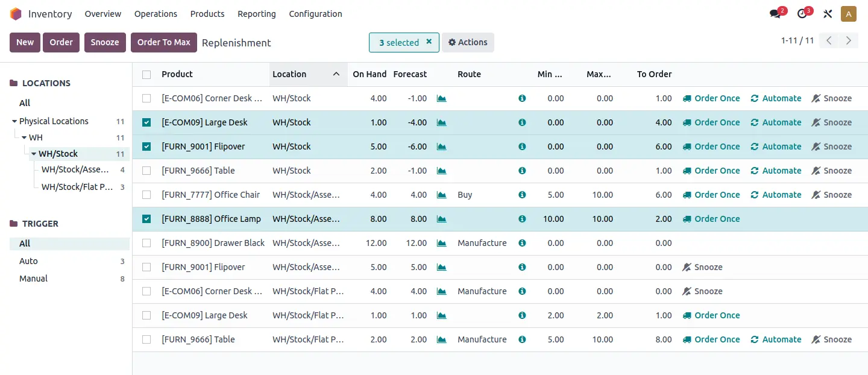This screenshot has width=868, height=375.
Task: Check the FURN_9666 Table WH/Stock row checkbox
Action: coord(146,171)
